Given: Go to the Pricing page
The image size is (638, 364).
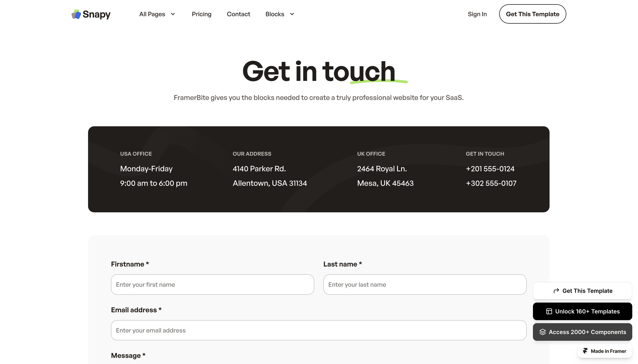Looking at the screenshot, I should [x=202, y=14].
